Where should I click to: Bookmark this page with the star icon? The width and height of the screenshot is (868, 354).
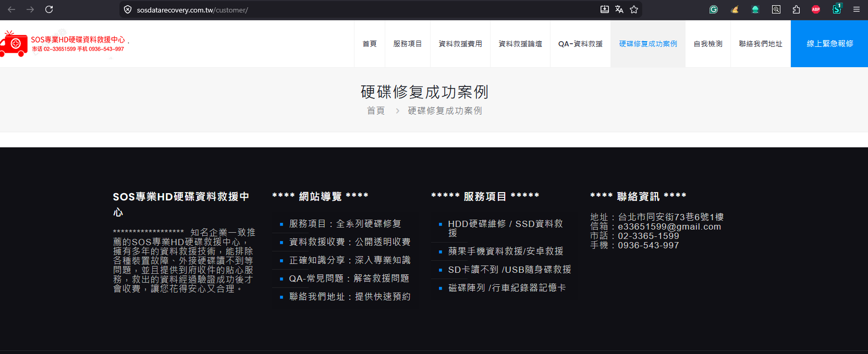634,9
